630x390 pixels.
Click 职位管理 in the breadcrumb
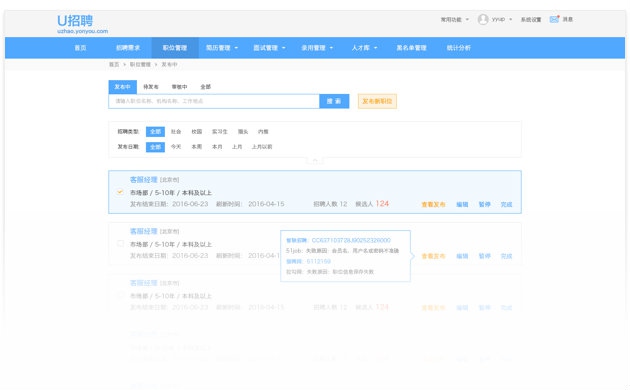[x=140, y=64]
